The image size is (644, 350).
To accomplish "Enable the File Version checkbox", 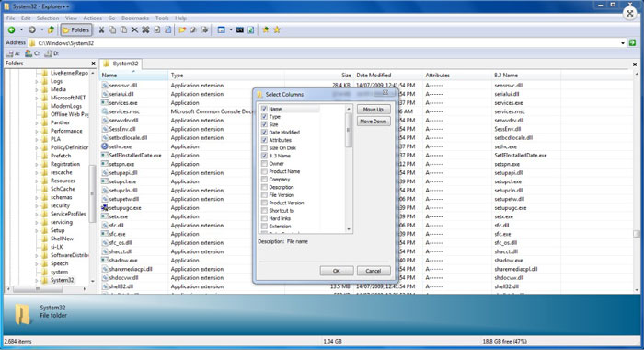I will 264,195.
